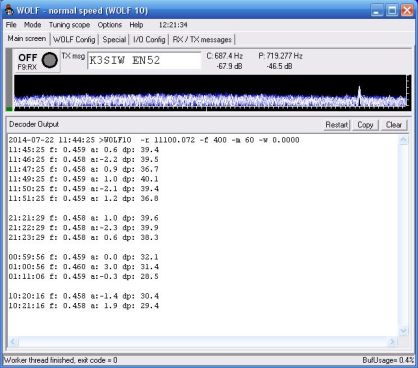Click the Decoder Output label
Image resolution: width=418 pixels, height=368 pixels.
34,124
